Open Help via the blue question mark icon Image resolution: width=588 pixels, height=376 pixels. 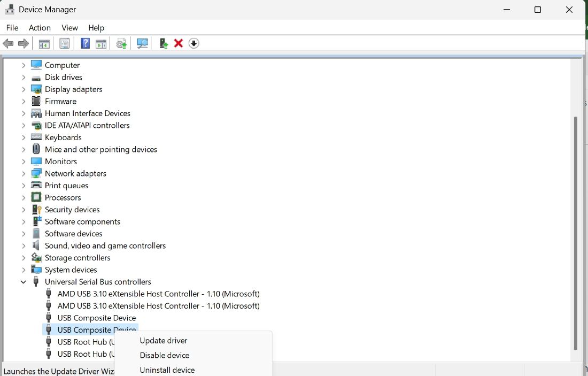click(85, 43)
